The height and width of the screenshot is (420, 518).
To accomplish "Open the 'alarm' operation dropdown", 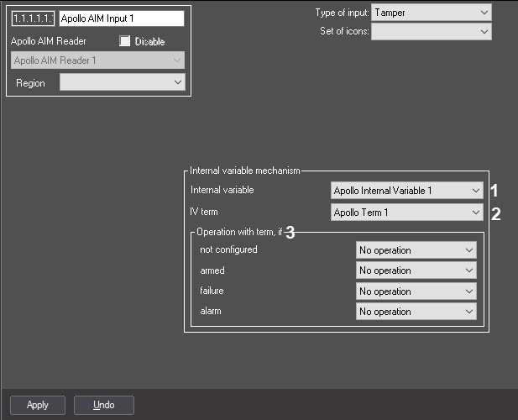I will (416, 312).
